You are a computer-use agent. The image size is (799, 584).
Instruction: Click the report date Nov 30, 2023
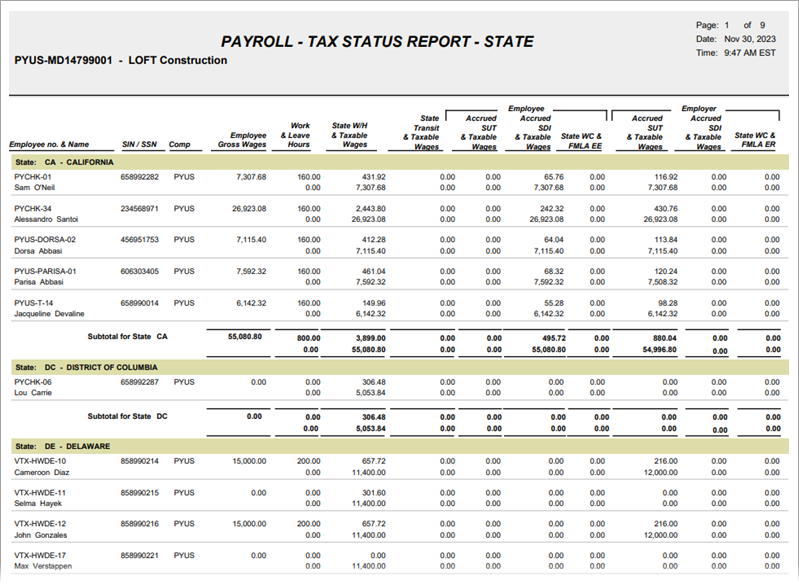click(x=750, y=39)
